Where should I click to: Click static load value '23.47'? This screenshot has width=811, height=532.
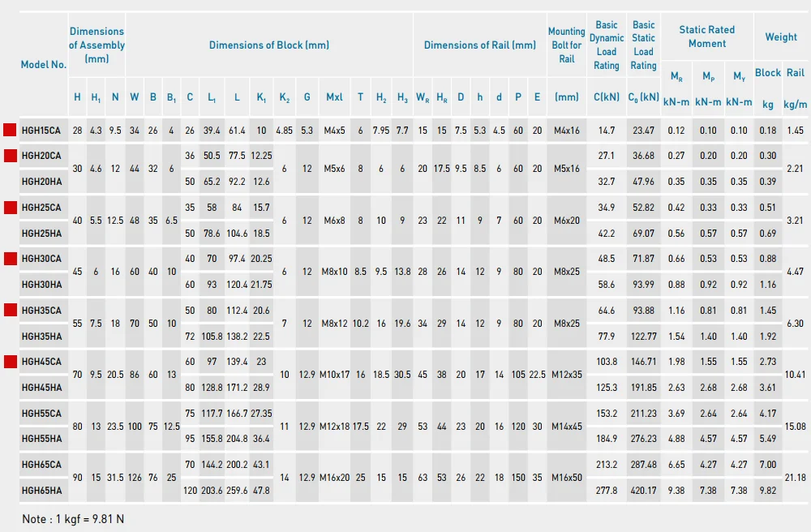643,131
